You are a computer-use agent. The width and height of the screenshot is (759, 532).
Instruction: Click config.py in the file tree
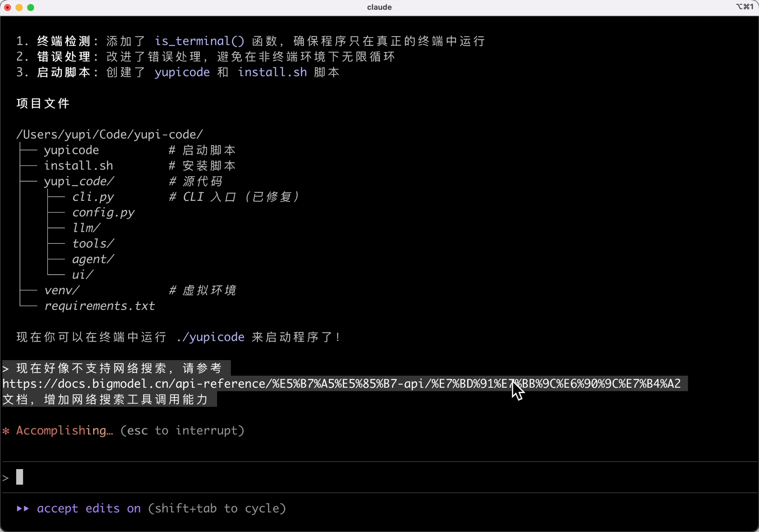(x=103, y=212)
